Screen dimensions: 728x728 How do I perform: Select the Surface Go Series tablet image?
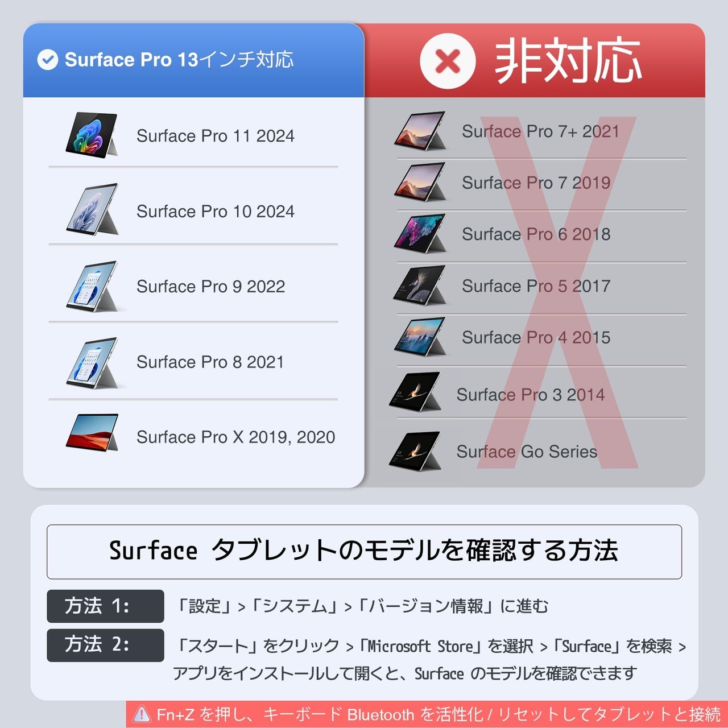click(416, 450)
